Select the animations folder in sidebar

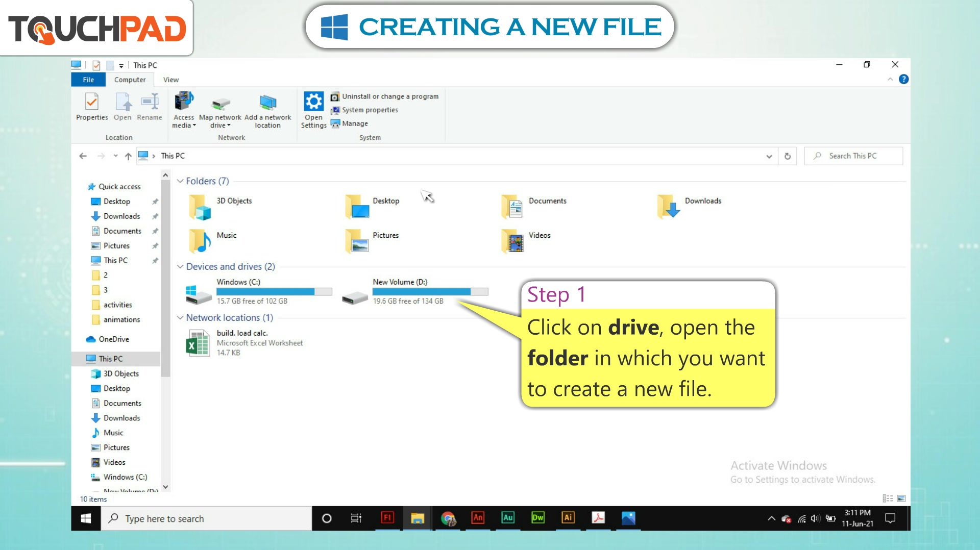click(121, 320)
